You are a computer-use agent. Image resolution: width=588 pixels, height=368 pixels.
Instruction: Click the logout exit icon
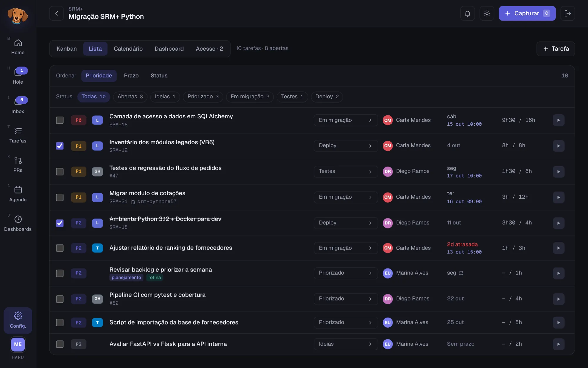[568, 13]
